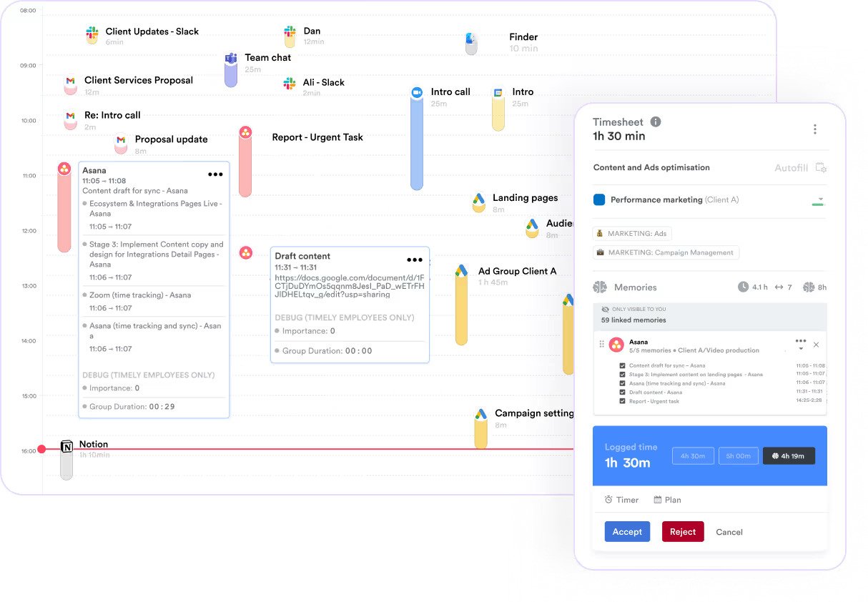The height and width of the screenshot is (602, 868).
Task: Click the blue Performance marketing color swatch
Action: click(x=599, y=200)
